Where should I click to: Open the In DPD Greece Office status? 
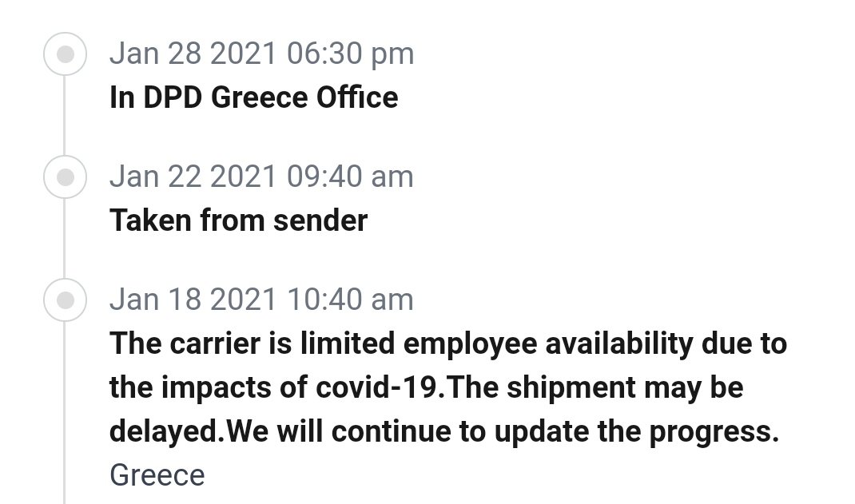[254, 97]
